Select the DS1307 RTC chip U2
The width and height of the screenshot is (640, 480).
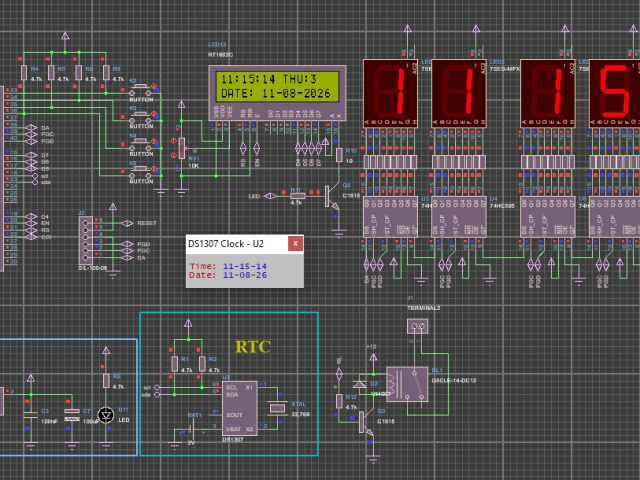click(x=240, y=408)
